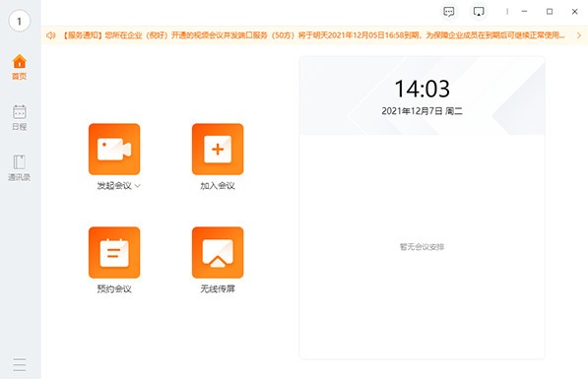This screenshot has height=379, width=588.
Task: Click the user avatar circle labeled 1
Action: pyautogui.click(x=19, y=21)
